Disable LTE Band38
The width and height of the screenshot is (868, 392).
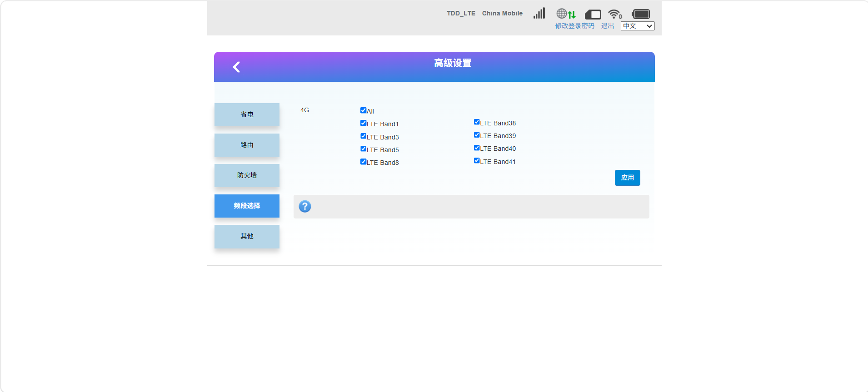[x=477, y=122]
